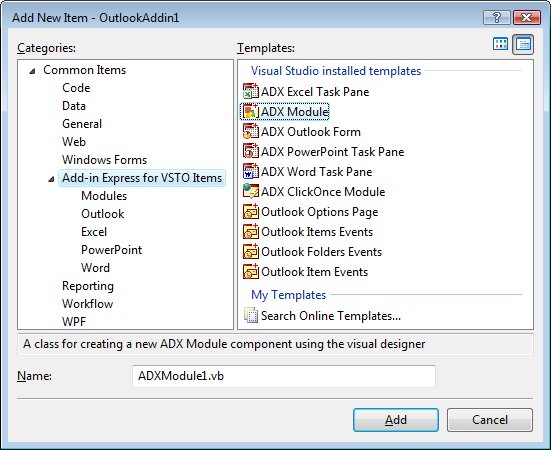Select the PowerPoint subcategory

tap(111, 250)
